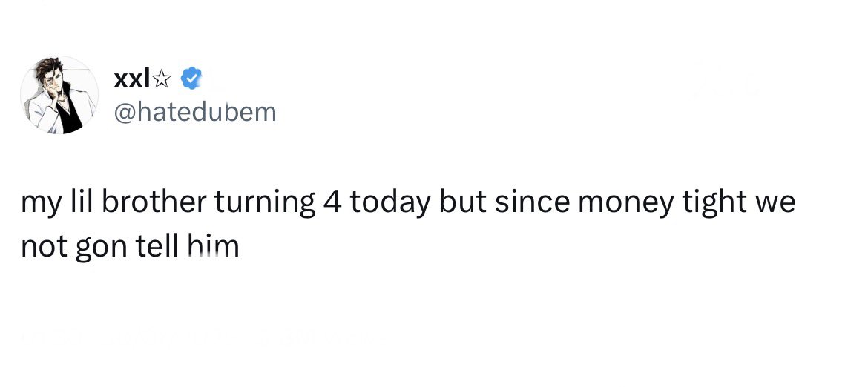Click the word "lil" in the tweet
The width and height of the screenshot is (868, 387).
pyautogui.click(x=79, y=202)
